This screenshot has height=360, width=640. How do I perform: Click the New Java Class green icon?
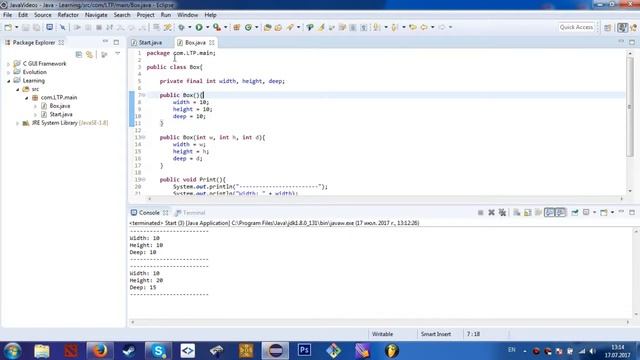click(248, 27)
